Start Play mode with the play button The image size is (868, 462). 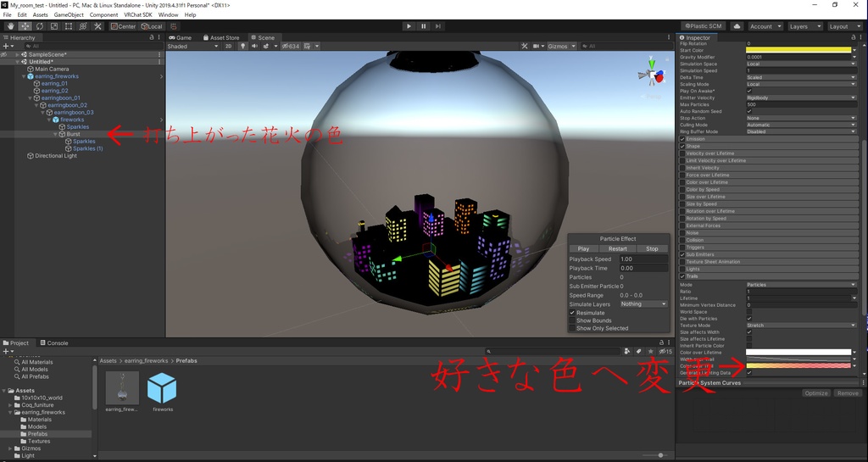[x=409, y=26]
